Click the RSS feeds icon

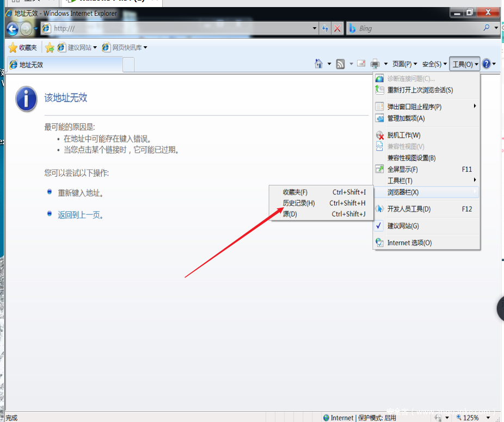(340, 64)
